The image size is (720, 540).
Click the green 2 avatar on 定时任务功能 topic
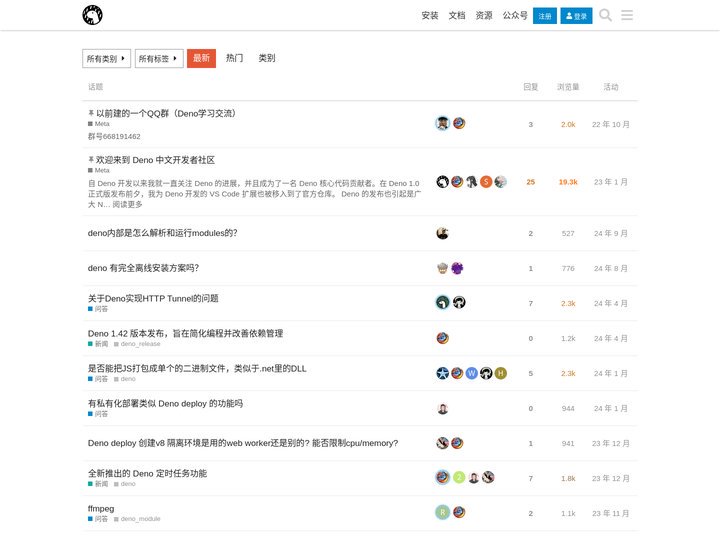[459, 478]
